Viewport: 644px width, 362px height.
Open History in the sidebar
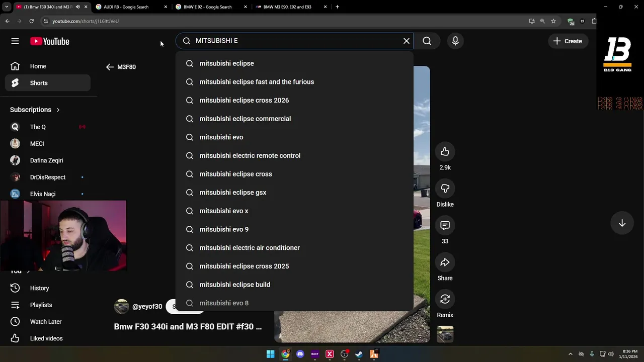[48, 288]
